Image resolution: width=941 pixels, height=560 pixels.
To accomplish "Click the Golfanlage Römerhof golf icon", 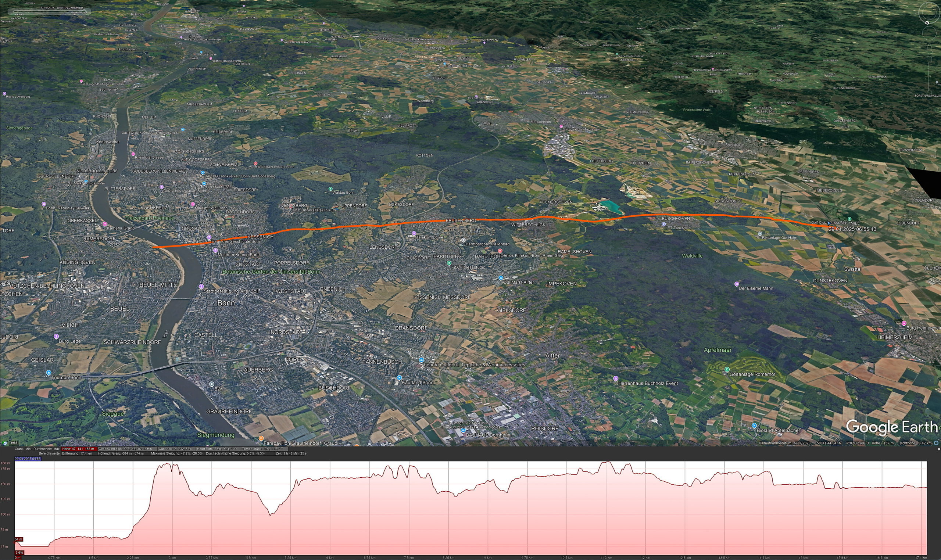I will (x=727, y=369).
